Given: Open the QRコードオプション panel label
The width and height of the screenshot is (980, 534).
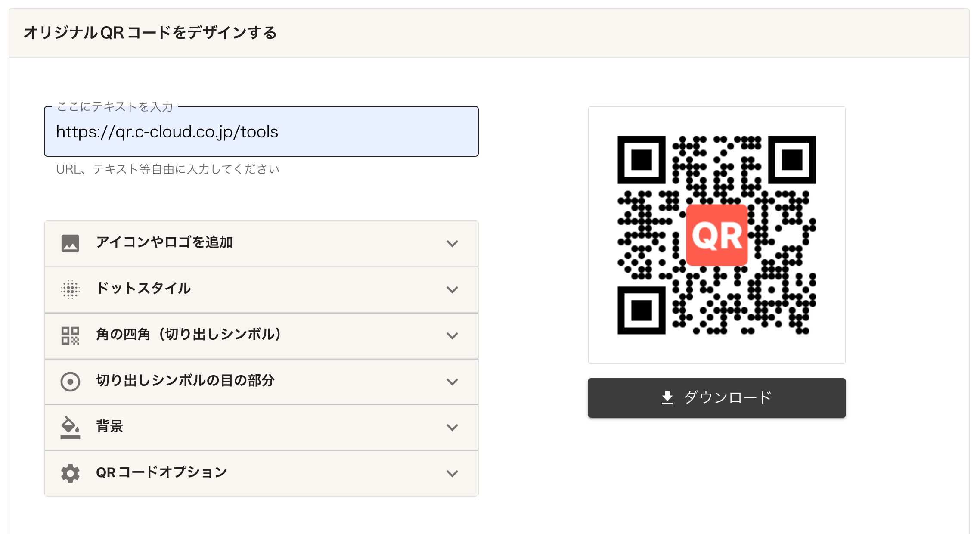Looking at the screenshot, I should [161, 472].
